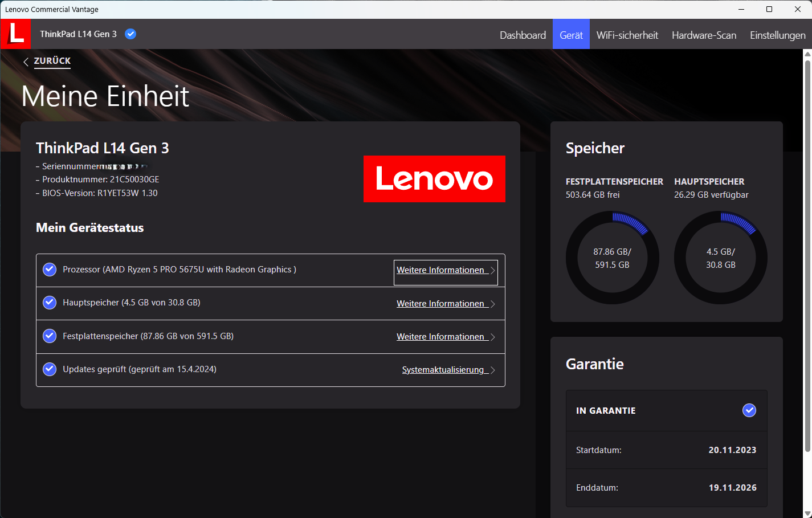Click the ThinkPad L14 Gen 3 title in header
The height and width of the screenshot is (518, 812).
(78, 34)
